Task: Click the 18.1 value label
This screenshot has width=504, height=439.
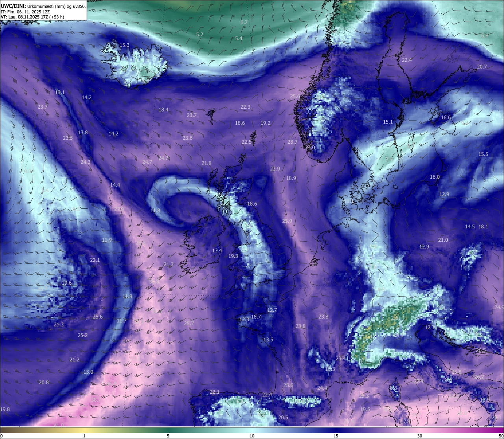Action: (483, 227)
